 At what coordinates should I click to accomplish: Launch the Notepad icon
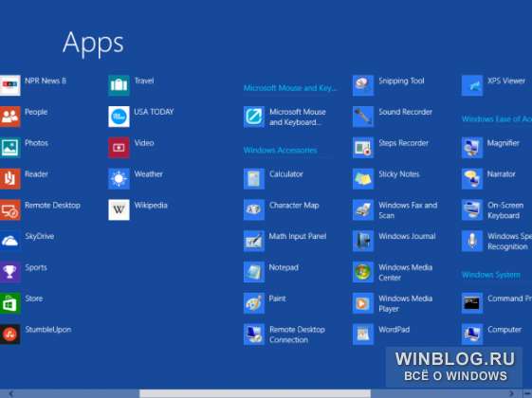click(254, 272)
